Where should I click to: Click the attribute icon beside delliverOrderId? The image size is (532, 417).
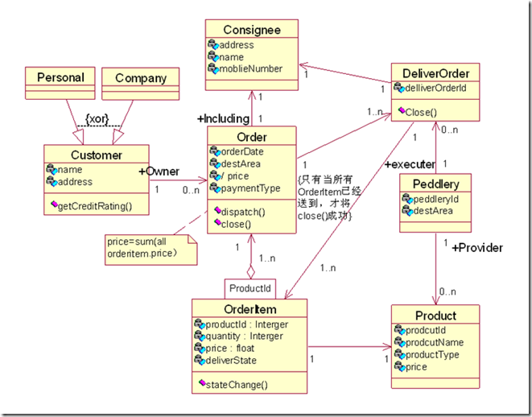tap(399, 88)
